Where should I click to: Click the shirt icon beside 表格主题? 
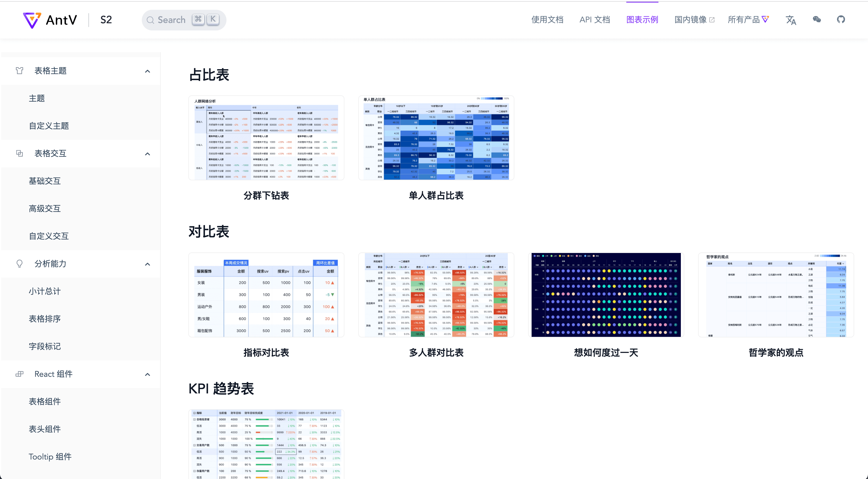click(x=20, y=71)
